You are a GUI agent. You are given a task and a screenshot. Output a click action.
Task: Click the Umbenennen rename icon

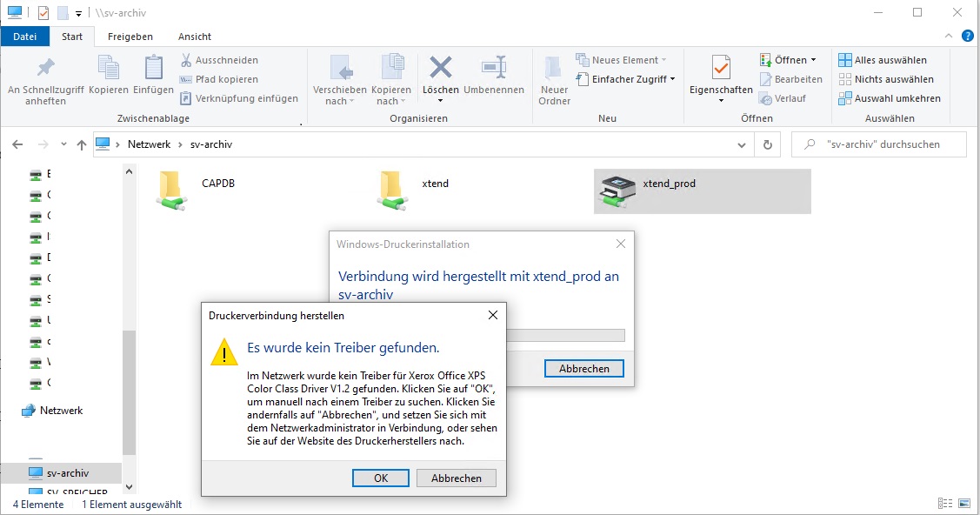[494, 70]
